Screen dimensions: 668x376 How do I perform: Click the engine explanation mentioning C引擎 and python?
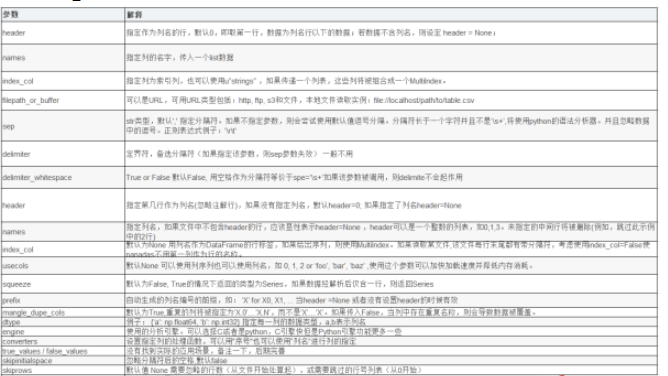[391, 332]
